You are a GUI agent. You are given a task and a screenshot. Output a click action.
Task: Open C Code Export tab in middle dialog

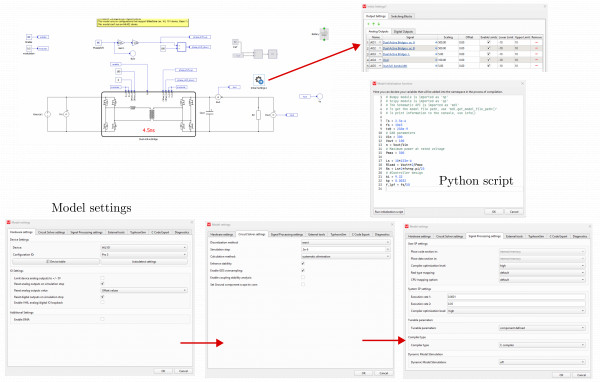point(361,234)
